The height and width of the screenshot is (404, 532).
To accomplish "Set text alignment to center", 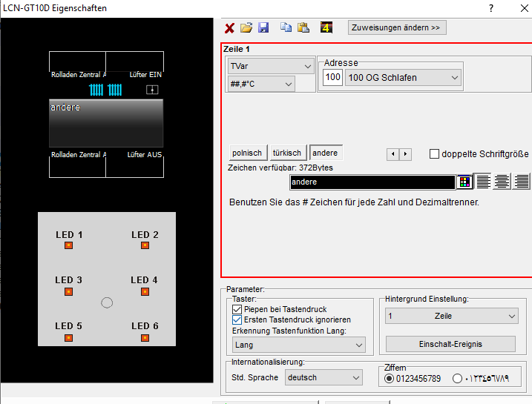I will (503, 182).
